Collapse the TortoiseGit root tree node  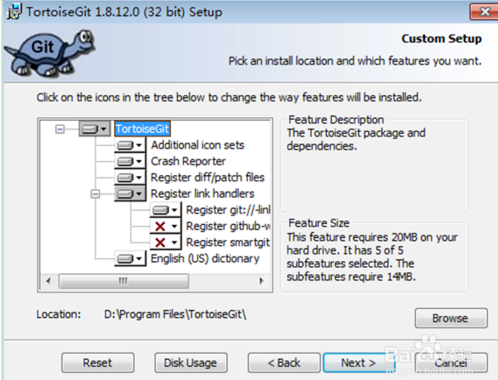coord(60,129)
